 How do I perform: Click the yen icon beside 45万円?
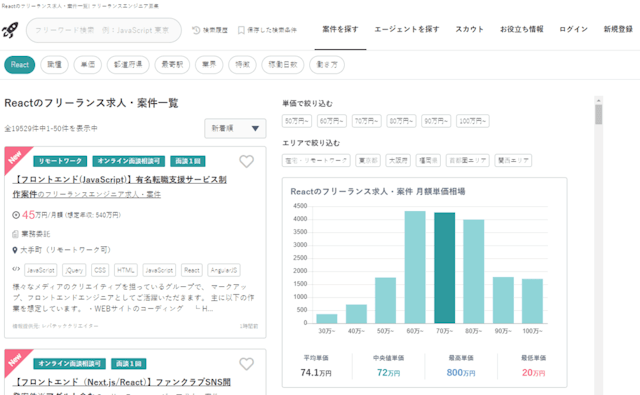pos(16,215)
